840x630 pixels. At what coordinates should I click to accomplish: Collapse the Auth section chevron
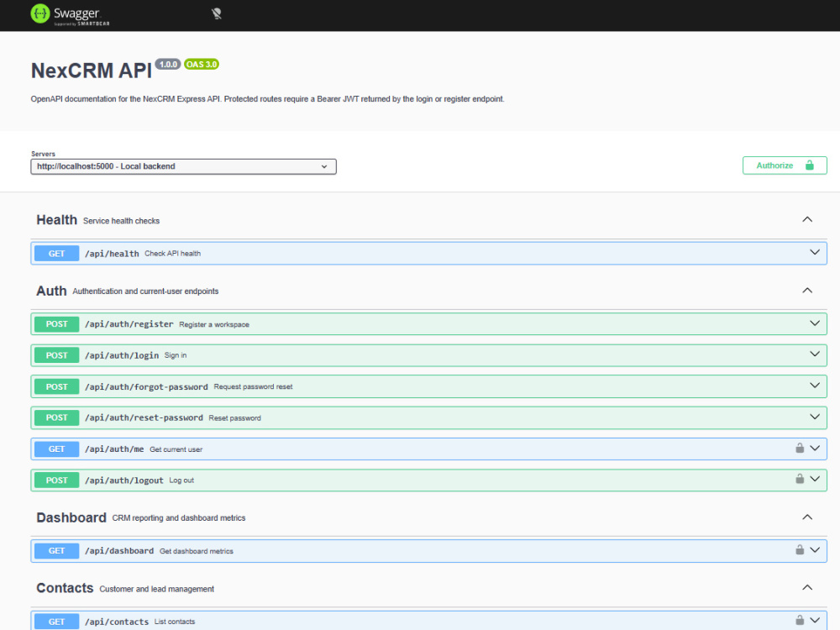coord(806,291)
